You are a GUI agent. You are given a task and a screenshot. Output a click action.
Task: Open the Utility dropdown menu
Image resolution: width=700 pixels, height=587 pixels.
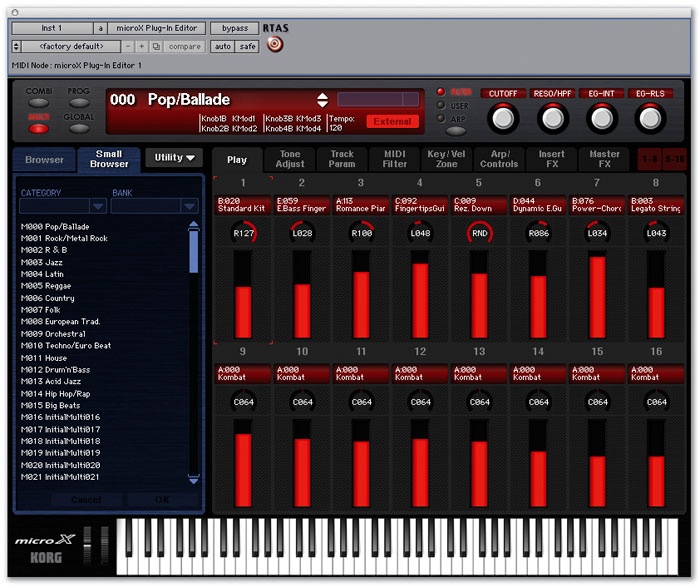tap(174, 158)
